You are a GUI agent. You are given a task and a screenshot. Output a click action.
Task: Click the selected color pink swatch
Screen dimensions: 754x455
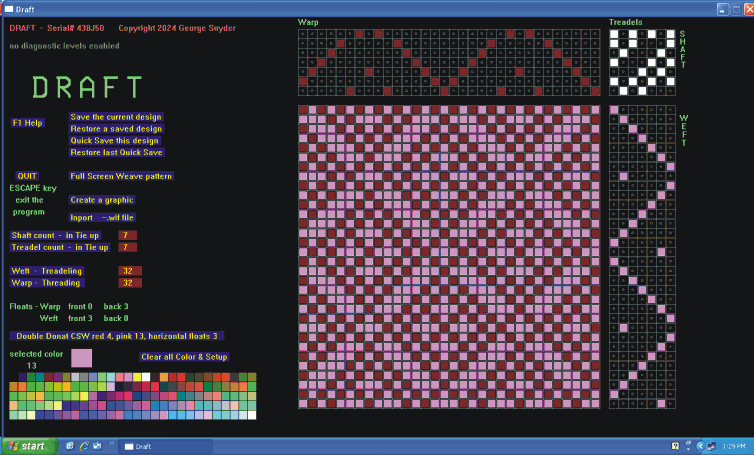[x=81, y=357]
